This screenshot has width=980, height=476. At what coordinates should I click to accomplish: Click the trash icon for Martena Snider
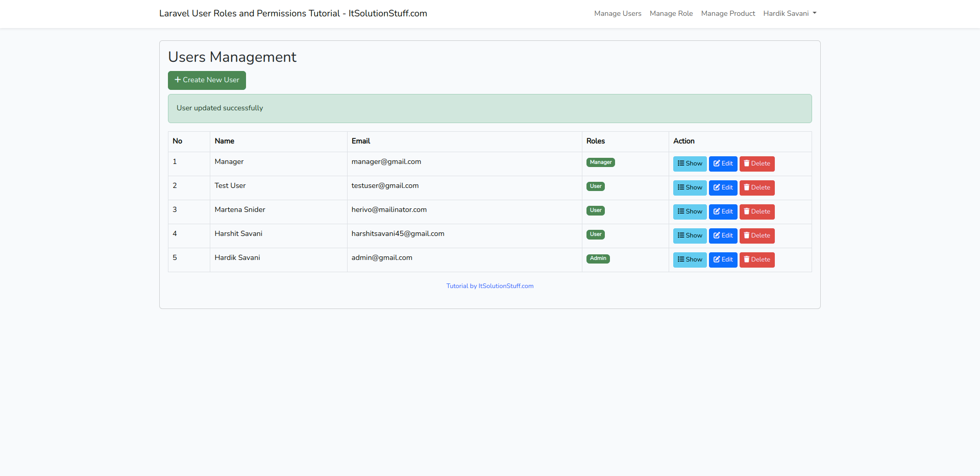pyautogui.click(x=747, y=211)
